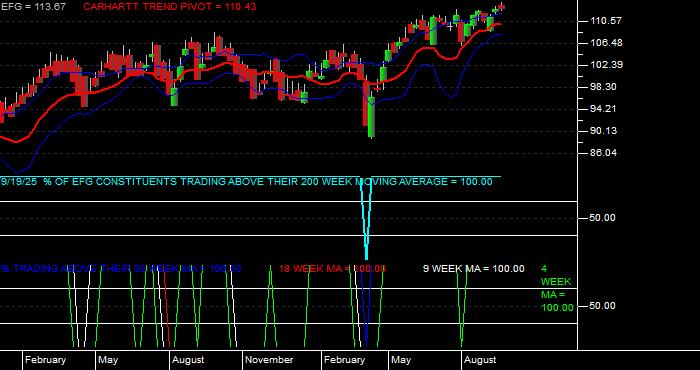
Task: Click the blue 30 week MA label
Action: coord(121,269)
